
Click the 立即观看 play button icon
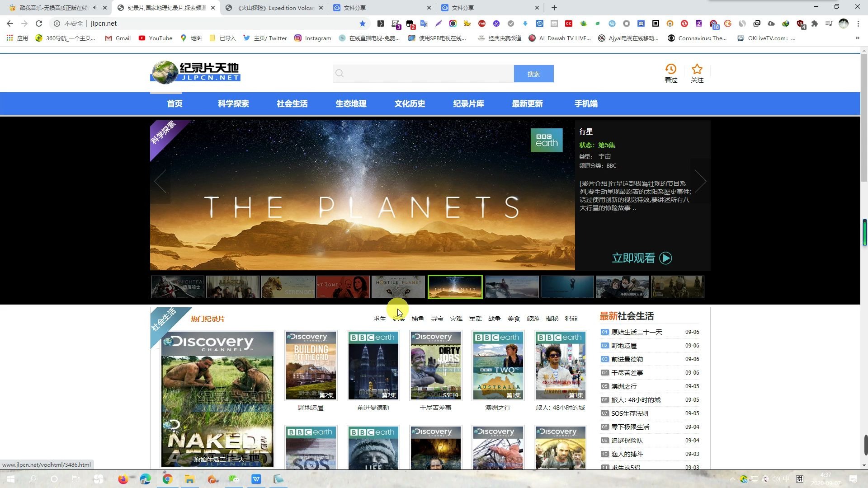[x=666, y=258]
